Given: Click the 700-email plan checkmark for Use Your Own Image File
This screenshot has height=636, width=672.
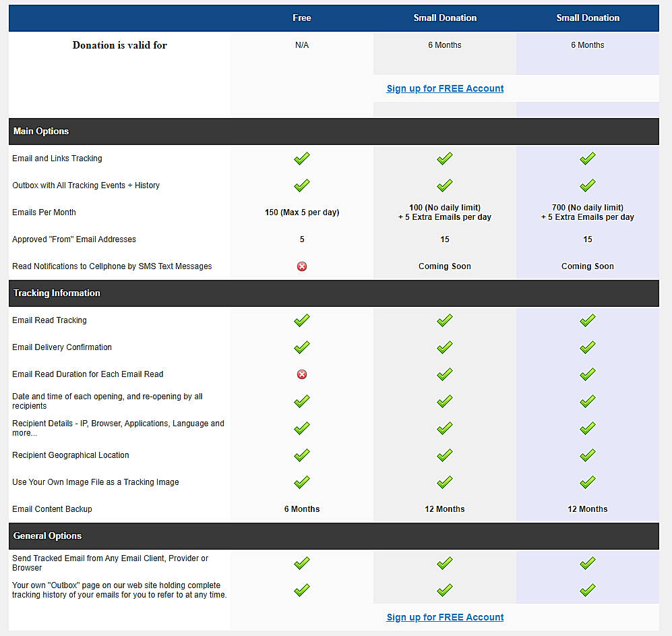Looking at the screenshot, I should pyautogui.click(x=587, y=482).
